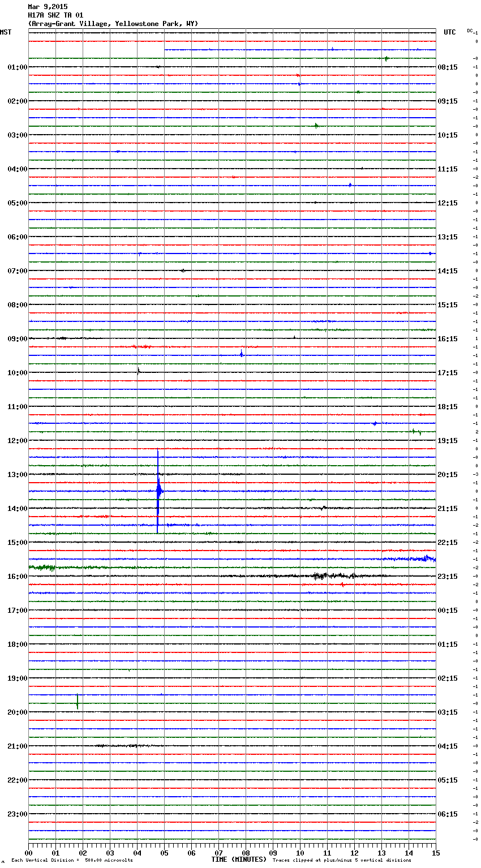Image resolution: width=481 pixels, height=868 pixels.
Task: Select the '12:00' MST row label
Action: tap(18, 441)
